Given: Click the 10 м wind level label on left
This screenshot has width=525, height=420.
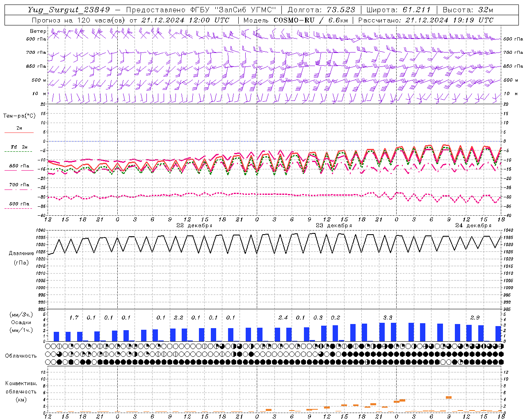Looking at the screenshot, I should pos(39,94).
